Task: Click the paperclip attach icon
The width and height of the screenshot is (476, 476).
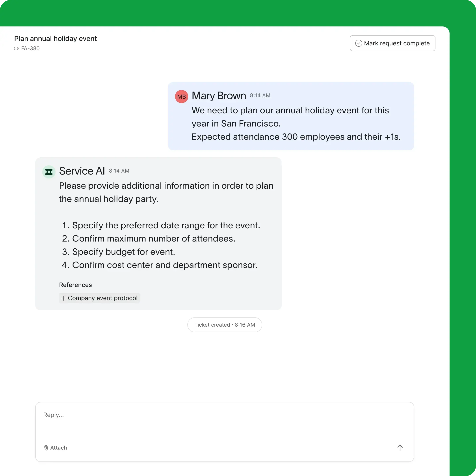Action: 46,448
